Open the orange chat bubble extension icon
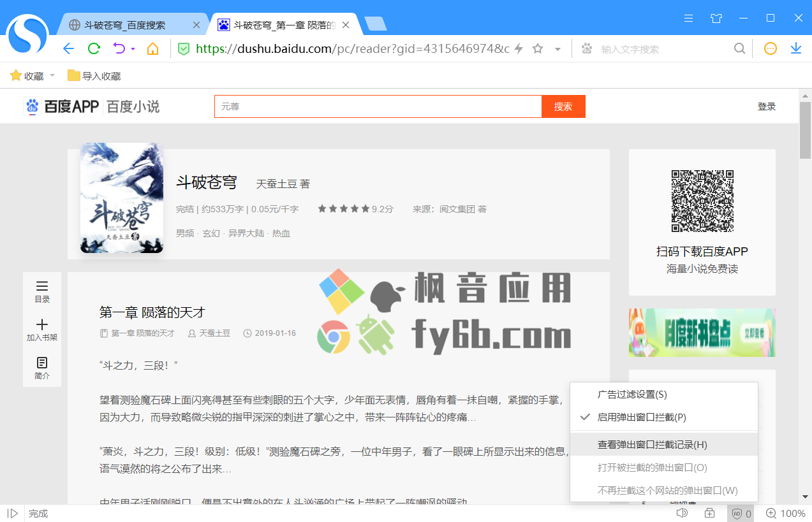The image size is (812, 522). point(771,49)
